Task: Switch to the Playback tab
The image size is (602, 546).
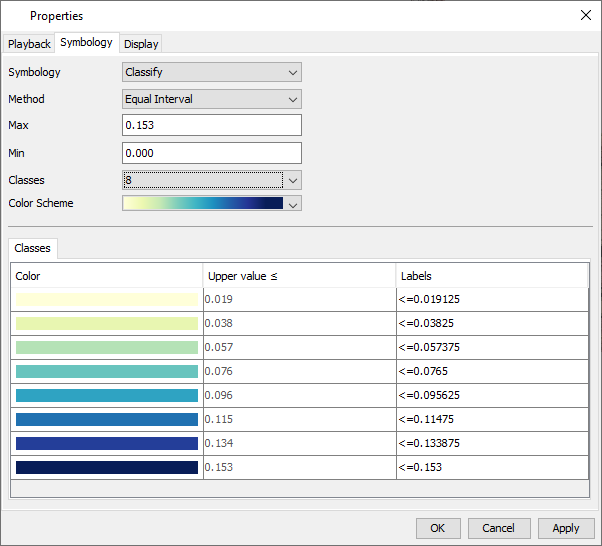Action: [x=29, y=44]
